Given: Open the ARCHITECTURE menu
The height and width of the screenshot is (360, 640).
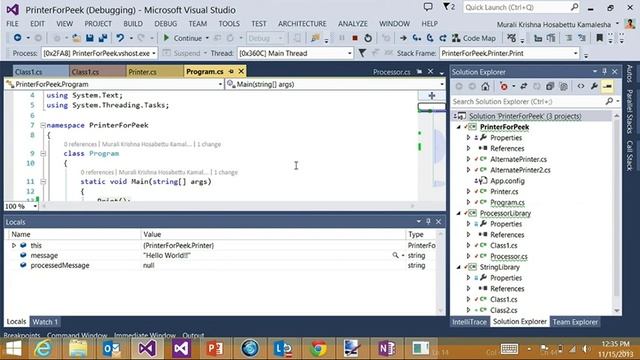Looking at the screenshot, I should 302,24.
